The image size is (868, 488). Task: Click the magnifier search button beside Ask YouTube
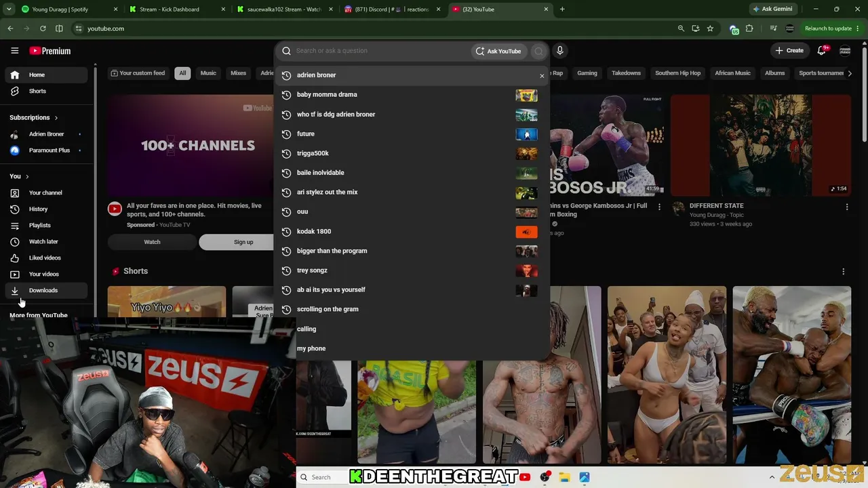click(538, 51)
